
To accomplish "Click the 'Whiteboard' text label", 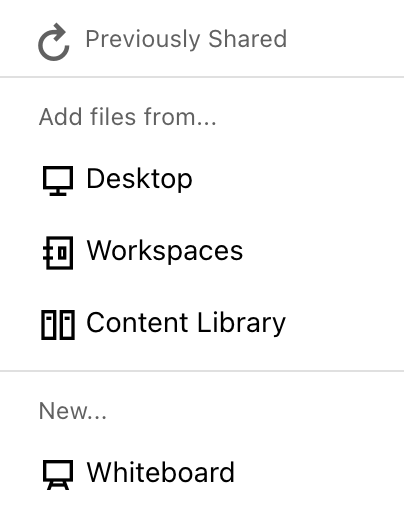I will 161,473.
